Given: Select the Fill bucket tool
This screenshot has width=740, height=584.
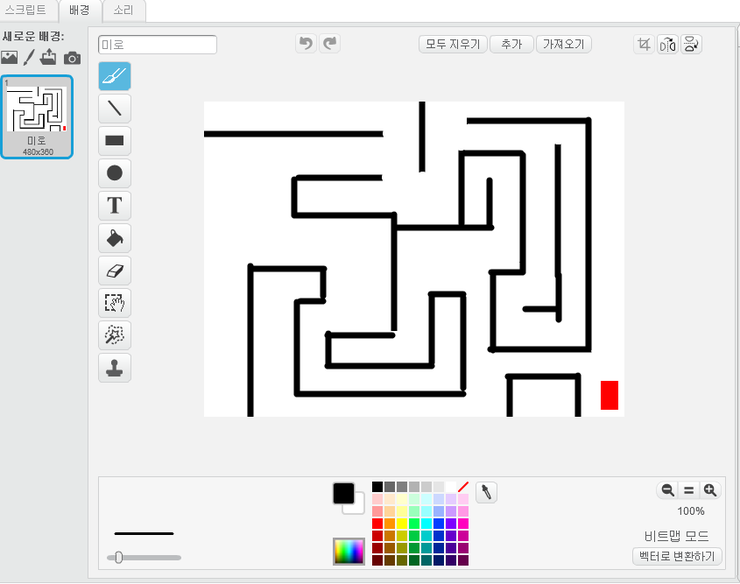Looking at the screenshot, I should point(114,238).
